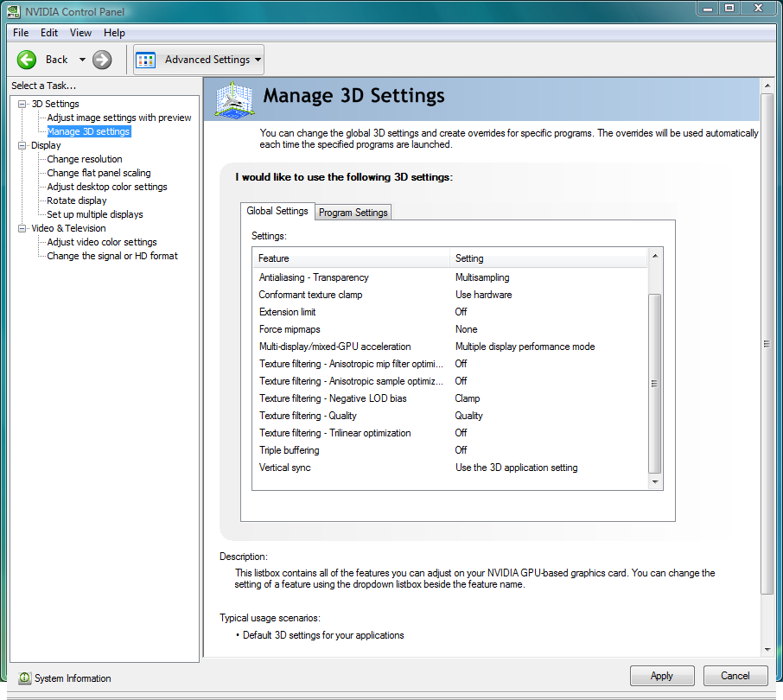This screenshot has width=783, height=700.
Task: Select Adjust desktop color settings task
Action: [x=107, y=186]
